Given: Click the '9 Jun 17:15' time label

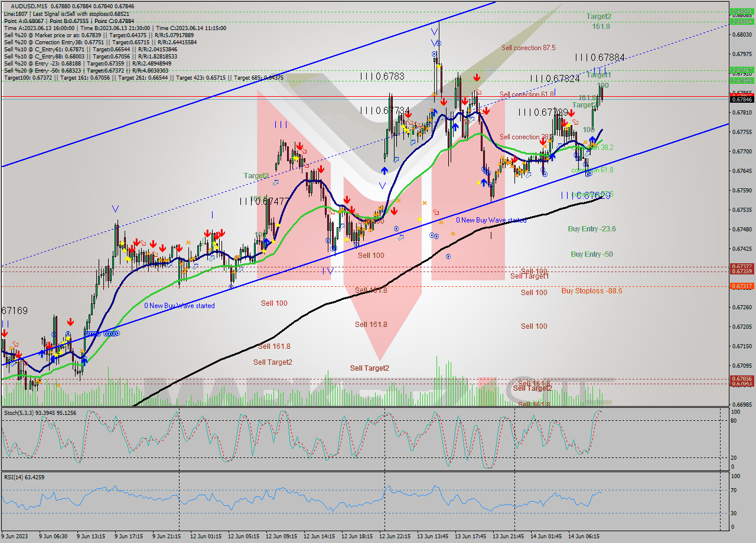Looking at the screenshot, I should click(x=128, y=537).
